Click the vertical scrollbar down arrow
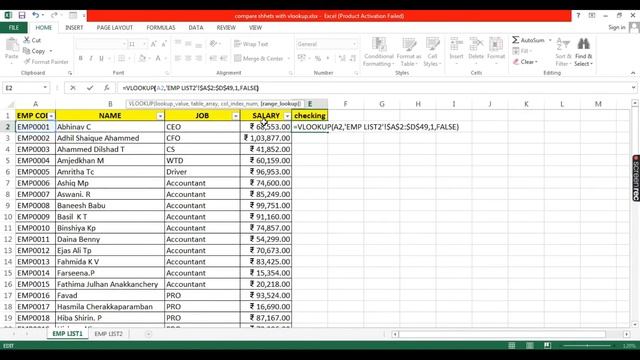Screen dimensions: 640x360 [x=635, y=324]
